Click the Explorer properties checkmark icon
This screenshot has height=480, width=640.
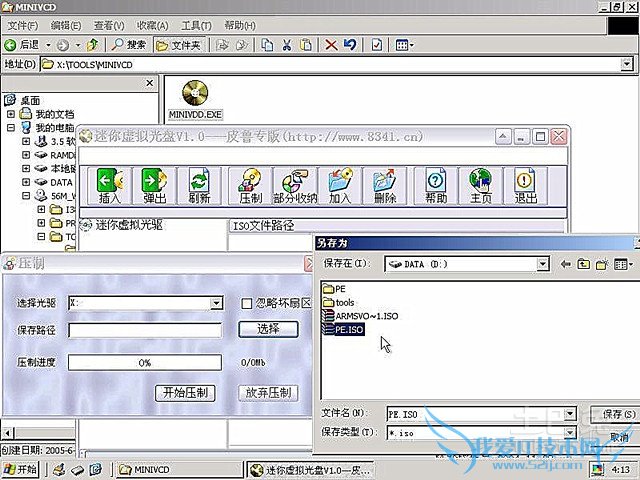(376, 45)
